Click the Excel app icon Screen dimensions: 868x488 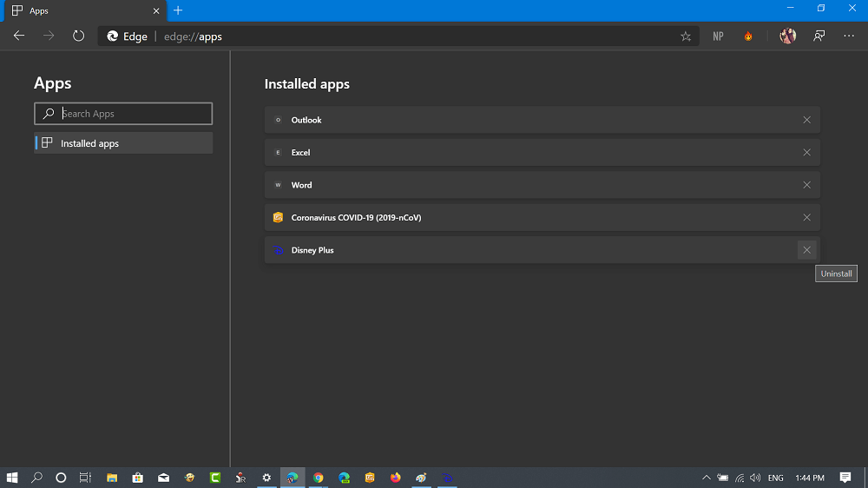(x=278, y=152)
